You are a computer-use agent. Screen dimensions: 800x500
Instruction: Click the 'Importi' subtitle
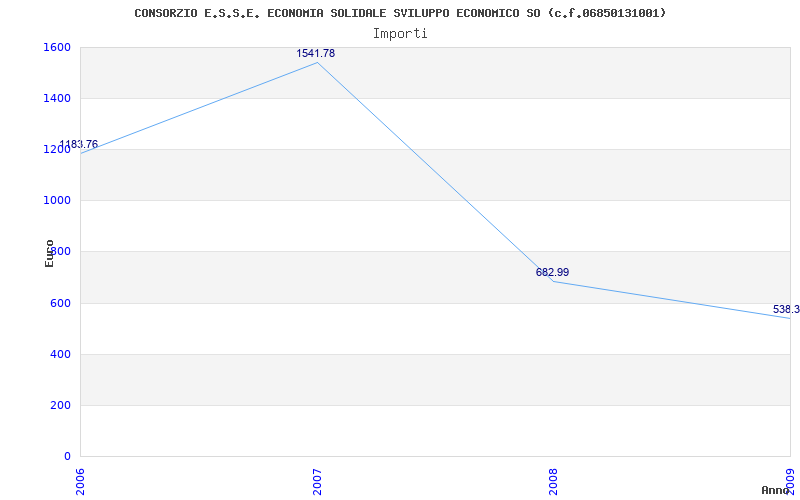(x=400, y=34)
